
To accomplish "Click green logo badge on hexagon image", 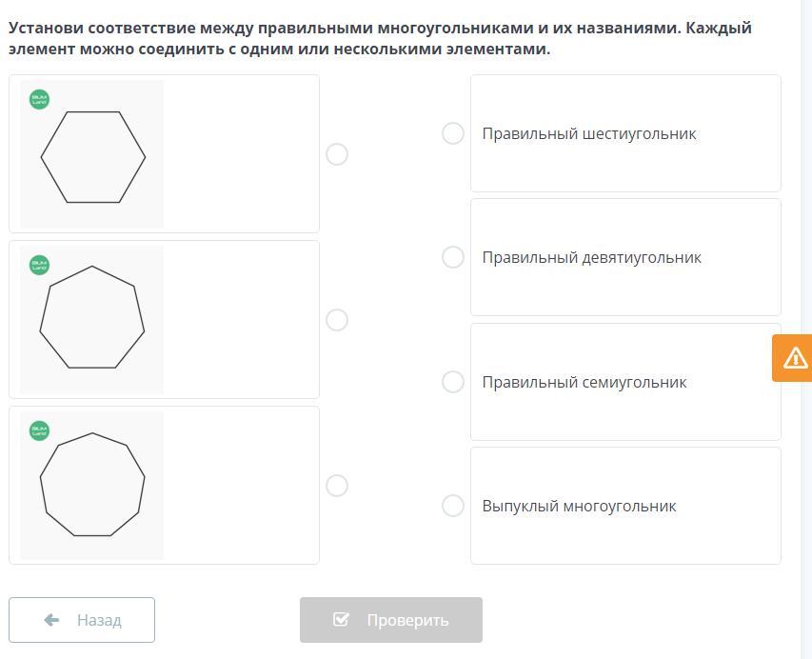I will pos(39,99).
